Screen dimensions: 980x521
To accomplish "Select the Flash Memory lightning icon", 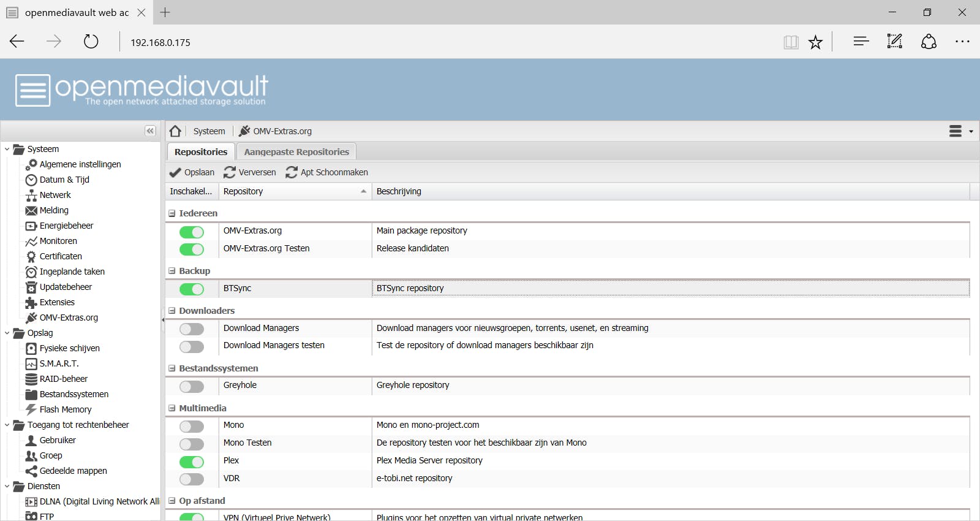I will tap(31, 409).
